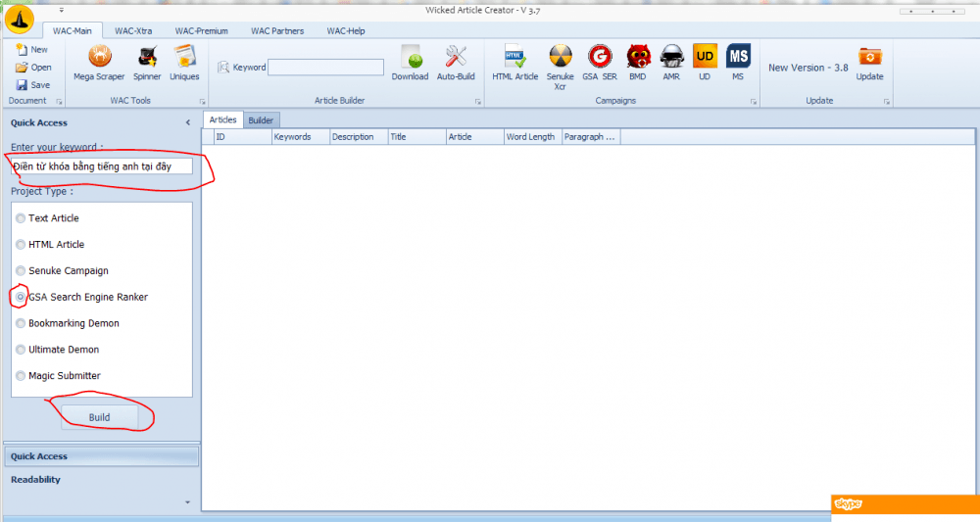The height and width of the screenshot is (522, 980).
Task: Choose Senuke Campaign project type
Action: coord(21,271)
